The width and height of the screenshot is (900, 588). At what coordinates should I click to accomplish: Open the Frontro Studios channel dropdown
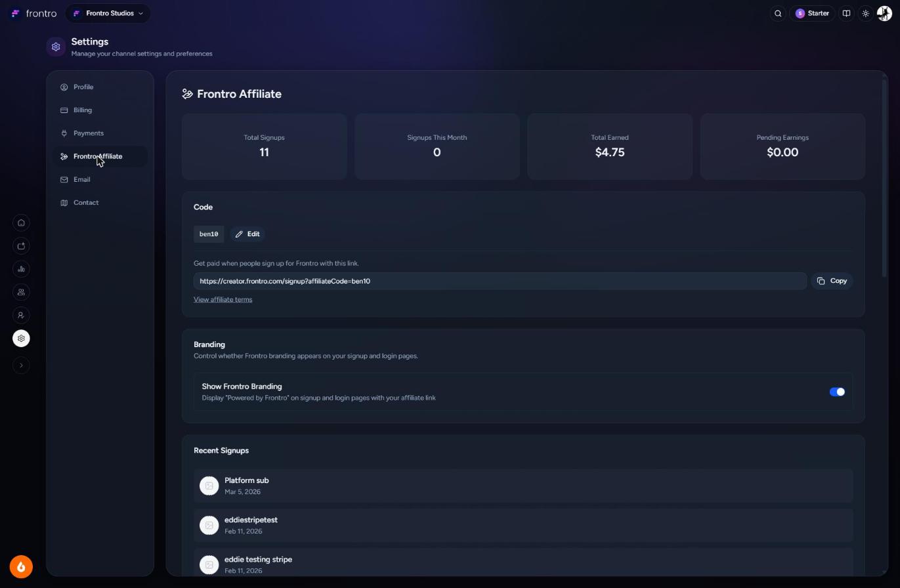(108, 13)
